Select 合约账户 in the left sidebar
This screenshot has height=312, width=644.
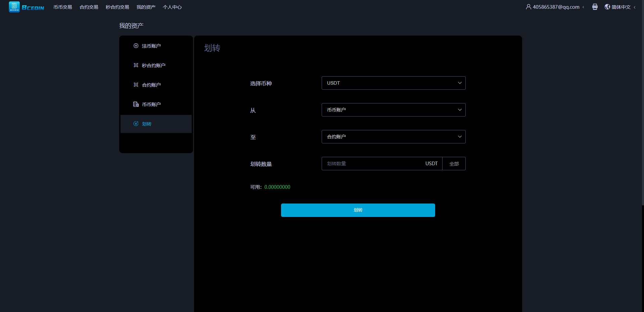coord(151,85)
